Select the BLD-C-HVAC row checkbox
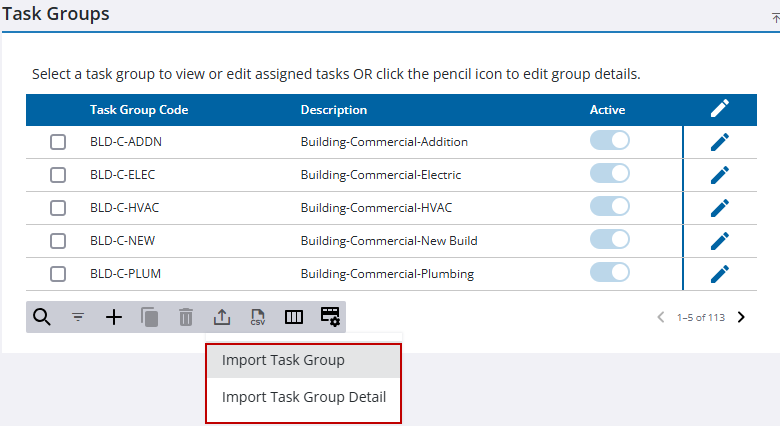This screenshot has height=426, width=780. tap(58, 208)
